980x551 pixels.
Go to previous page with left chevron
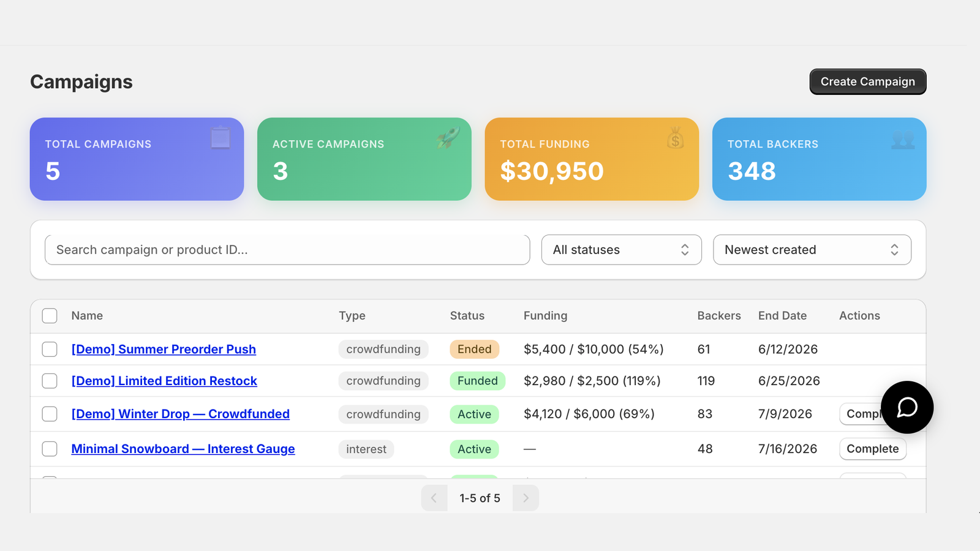[x=434, y=498]
